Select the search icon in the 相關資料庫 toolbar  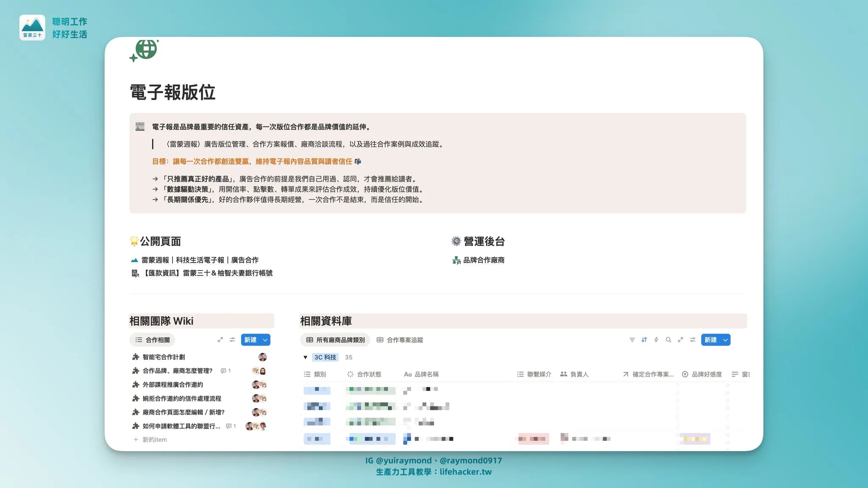[x=668, y=340]
